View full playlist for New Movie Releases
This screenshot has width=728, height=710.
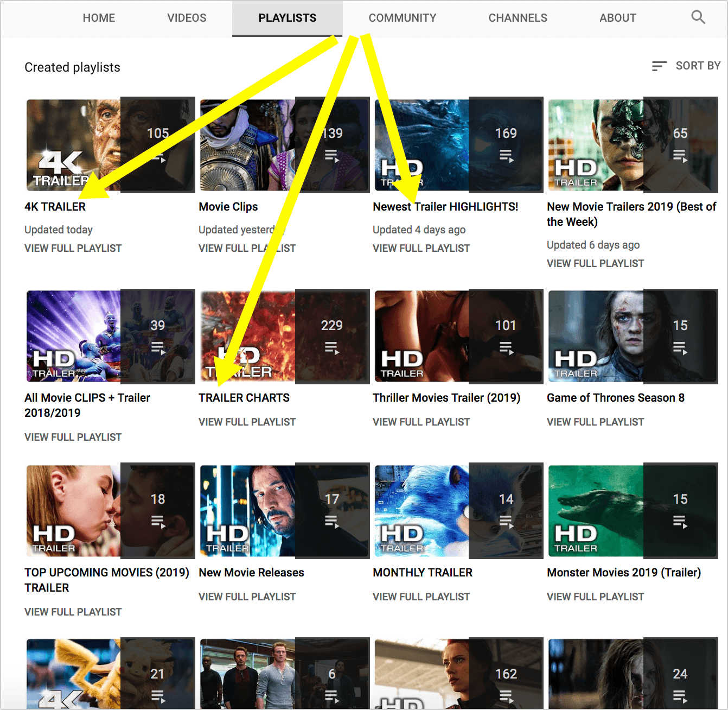247,597
